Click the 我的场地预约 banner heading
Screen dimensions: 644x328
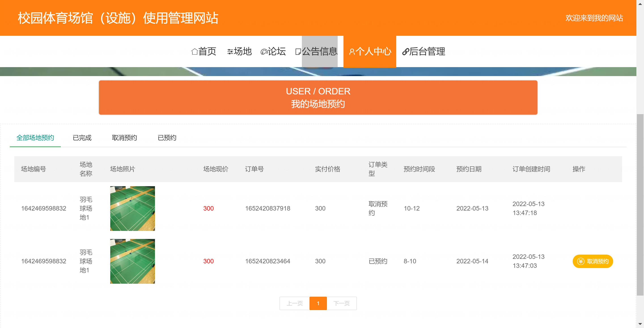coord(318,104)
